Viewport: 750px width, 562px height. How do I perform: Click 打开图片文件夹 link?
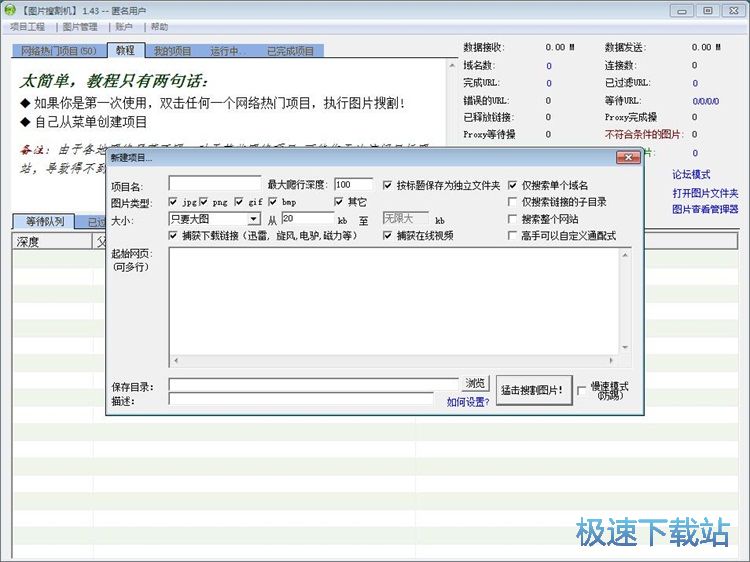pos(705,193)
